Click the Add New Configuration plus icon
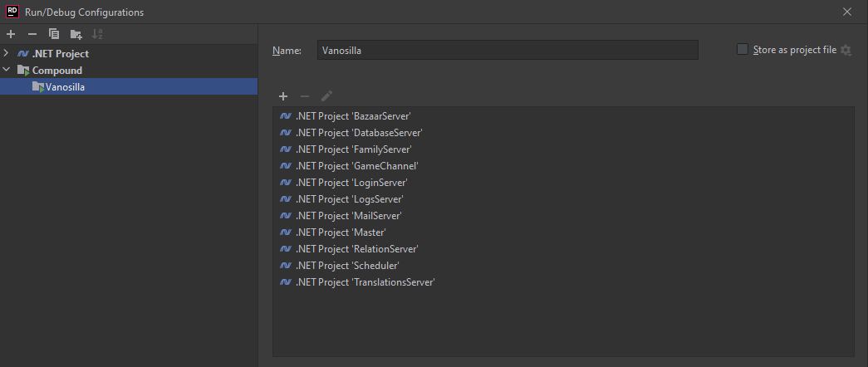This screenshot has width=868, height=367. (11, 34)
